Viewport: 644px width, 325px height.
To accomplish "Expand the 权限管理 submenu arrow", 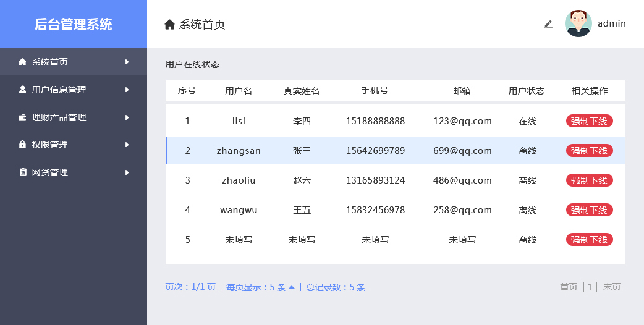I will (x=127, y=145).
